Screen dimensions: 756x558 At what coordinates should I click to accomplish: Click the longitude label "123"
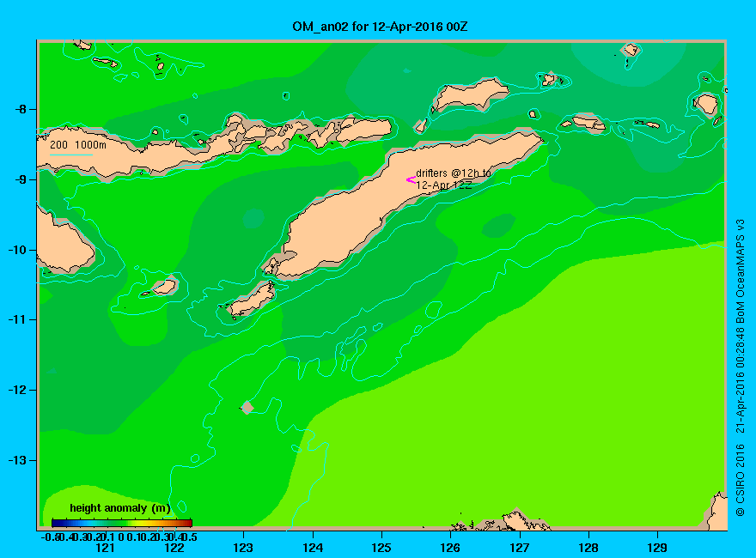pos(243,548)
